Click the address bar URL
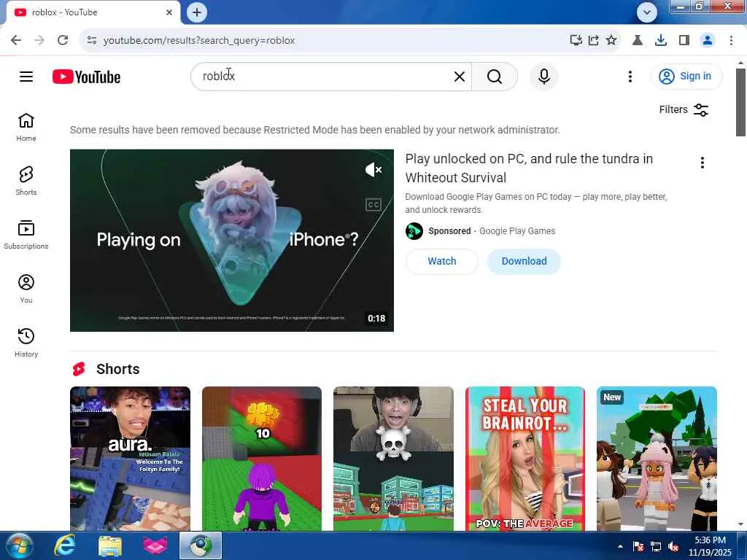Image resolution: width=747 pixels, height=560 pixels. point(199,41)
